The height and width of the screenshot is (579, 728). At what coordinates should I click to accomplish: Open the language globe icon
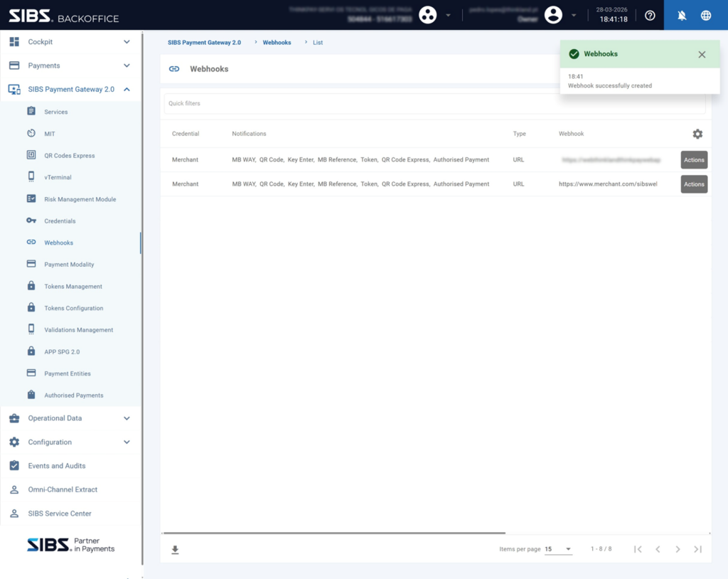point(706,15)
